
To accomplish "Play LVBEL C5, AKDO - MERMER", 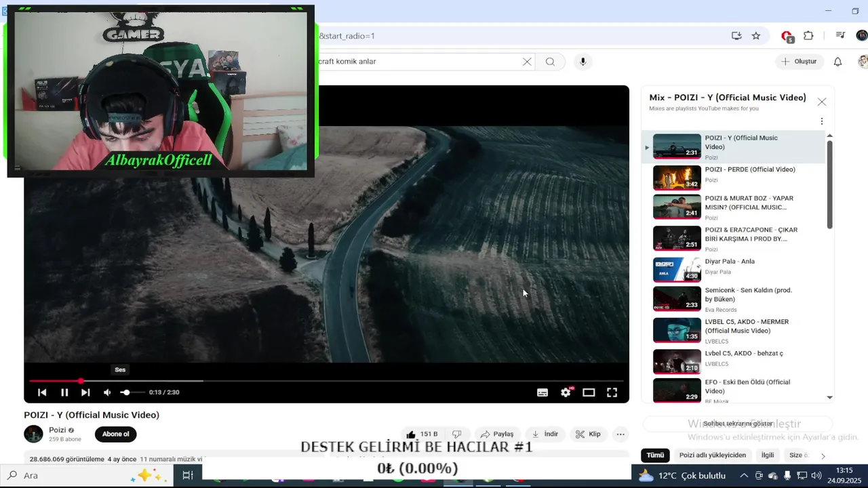I will coord(733,331).
